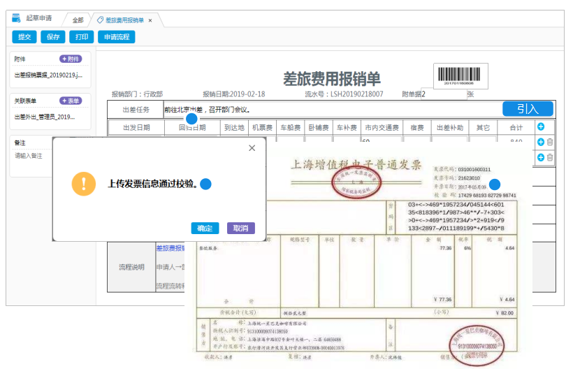Viewport: 573px width, 392px height.
Task: Click the 合计 column header
Action: [516, 127]
